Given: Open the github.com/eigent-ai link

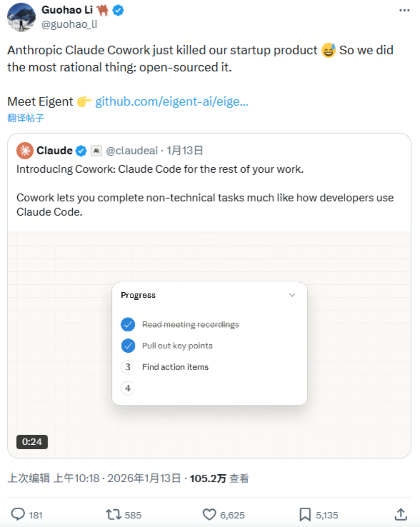Looking at the screenshot, I should (x=172, y=102).
